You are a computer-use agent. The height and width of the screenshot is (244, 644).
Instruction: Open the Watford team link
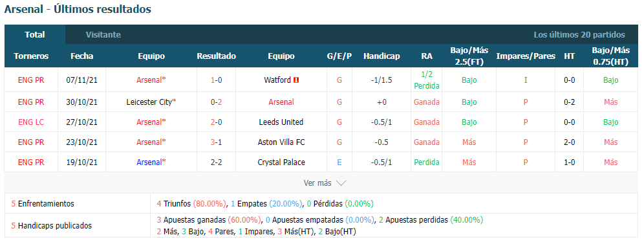pos(277,80)
